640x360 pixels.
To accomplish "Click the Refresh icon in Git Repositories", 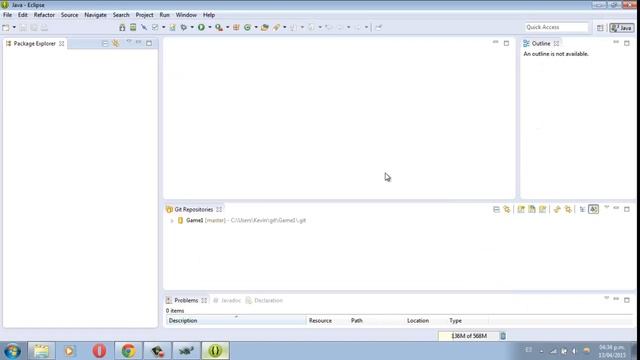I will coord(557,209).
